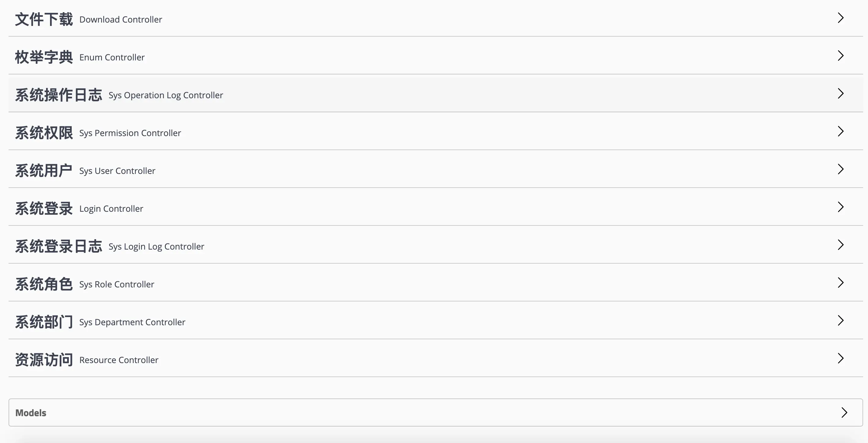Image resolution: width=868 pixels, height=443 pixels.
Task: Click the Sys Permission Controller label
Action: coord(130,133)
